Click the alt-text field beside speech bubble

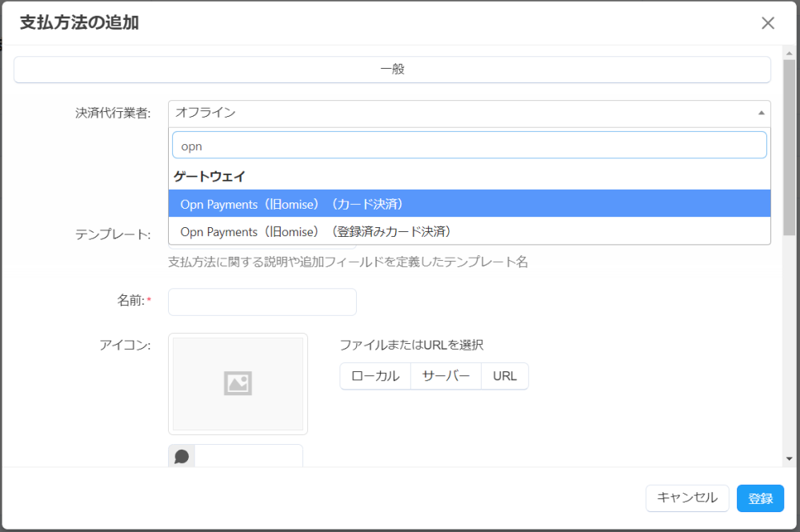click(249, 457)
